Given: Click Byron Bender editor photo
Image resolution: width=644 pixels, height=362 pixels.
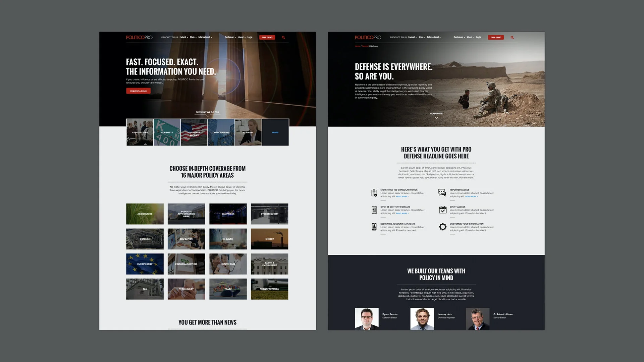Looking at the screenshot, I should pos(367,319).
